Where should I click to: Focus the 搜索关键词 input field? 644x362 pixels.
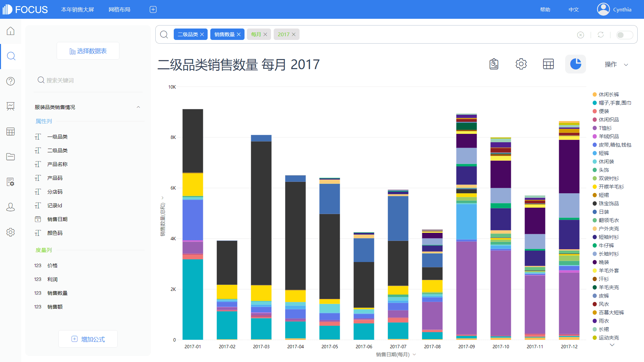88,80
